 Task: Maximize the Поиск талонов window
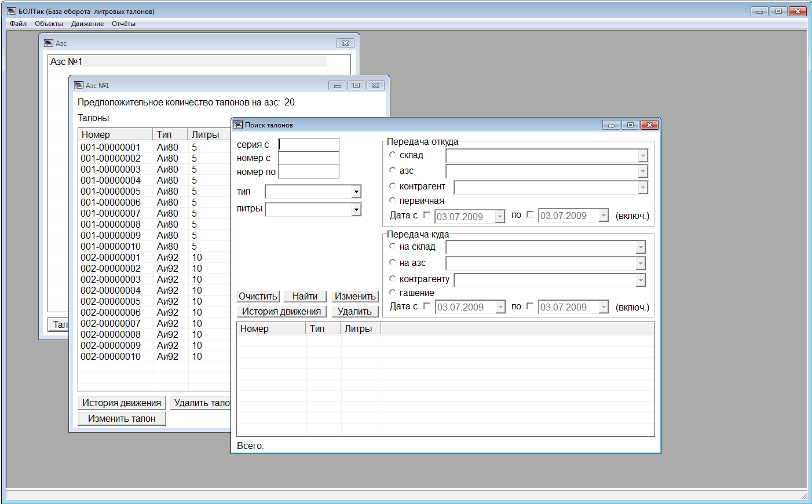coord(630,125)
